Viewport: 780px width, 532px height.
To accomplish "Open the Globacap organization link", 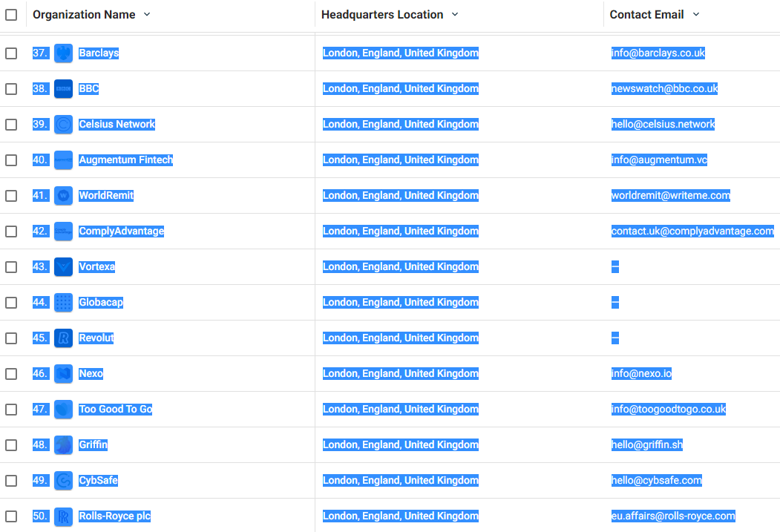I will pyautogui.click(x=101, y=302).
